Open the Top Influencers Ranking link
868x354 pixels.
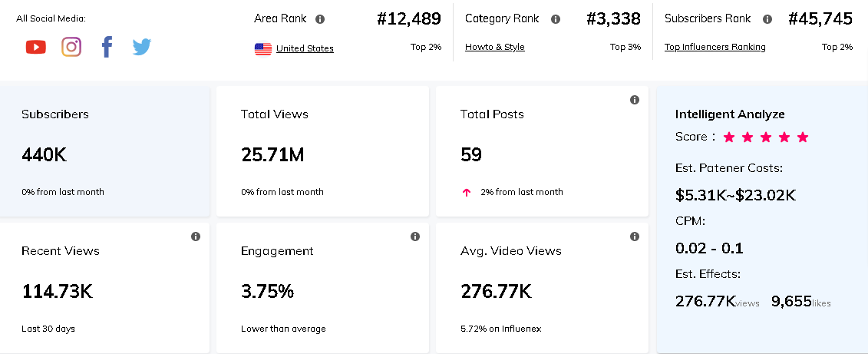pos(715,47)
